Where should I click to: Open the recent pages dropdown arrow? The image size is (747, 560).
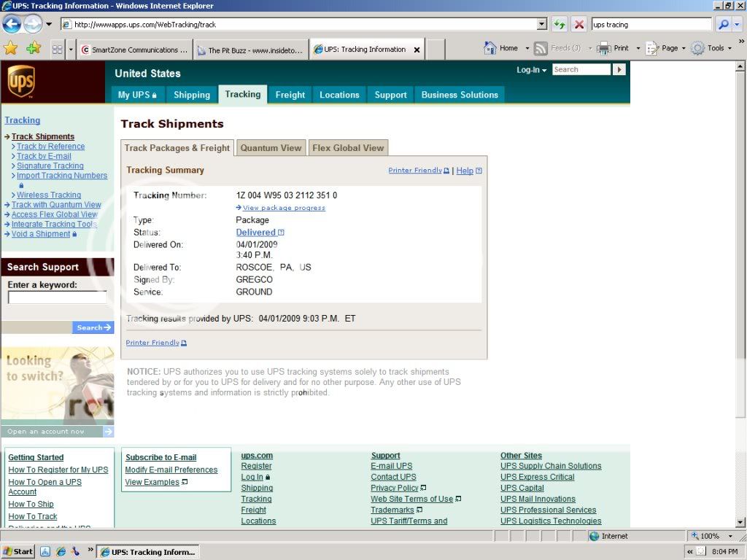(x=49, y=24)
